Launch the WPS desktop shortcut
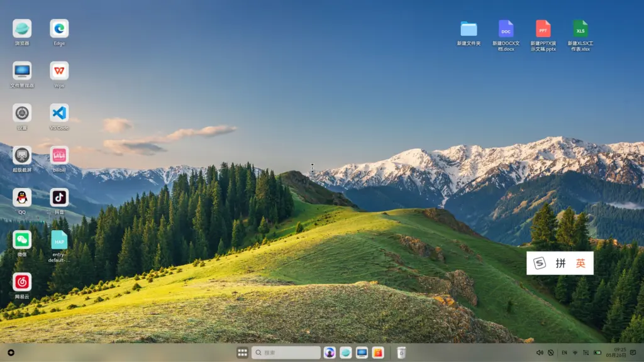The height and width of the screenshot is (362, 644). 59,71
